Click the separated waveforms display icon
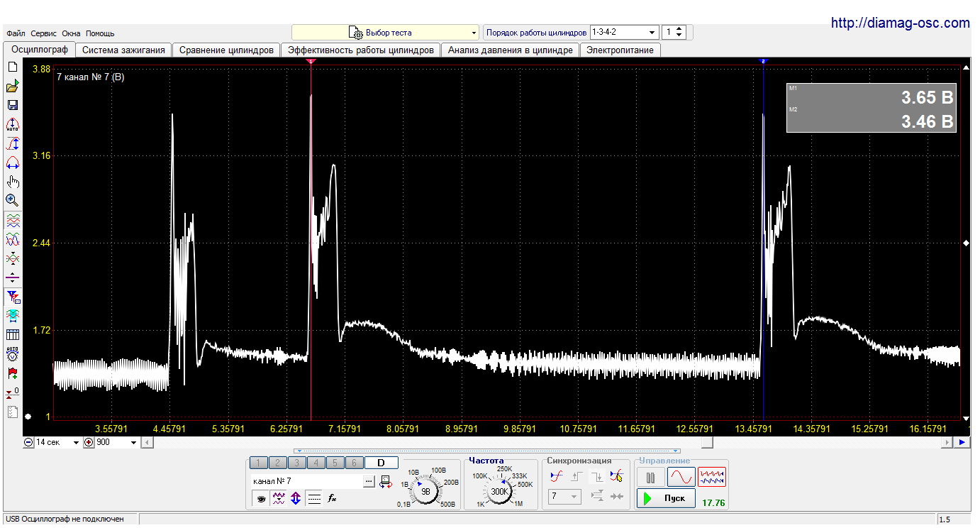Viewport: 980px width, 528px height. (12, 220)
